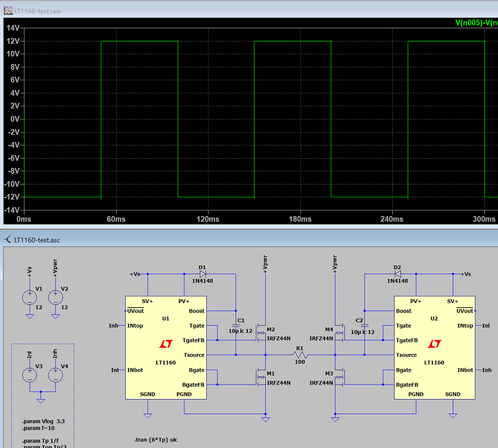498x448 pixels.
Task: Click the R1 value 100
Action: (300, 362)
